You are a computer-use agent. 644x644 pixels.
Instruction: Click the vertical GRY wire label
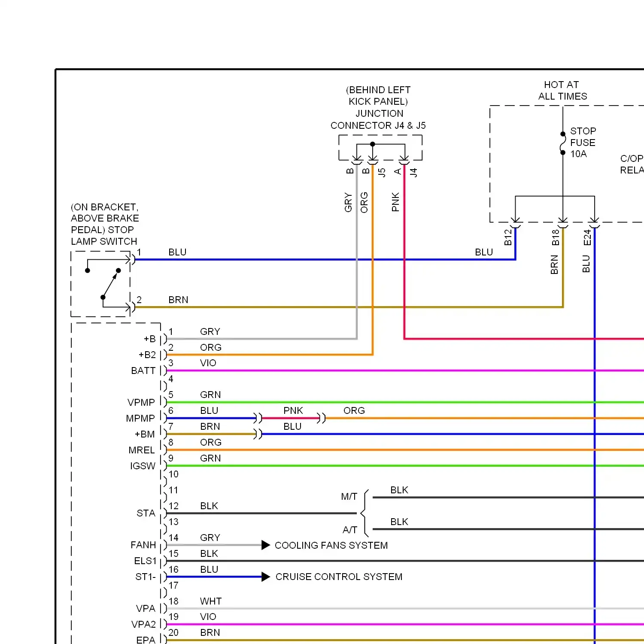pyautogui.click(x=348, y=203)
